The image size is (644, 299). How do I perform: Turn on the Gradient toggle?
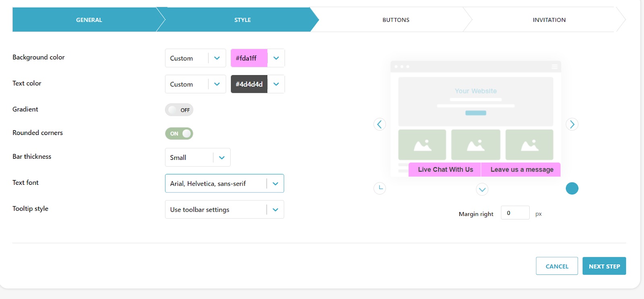(179, 110)
